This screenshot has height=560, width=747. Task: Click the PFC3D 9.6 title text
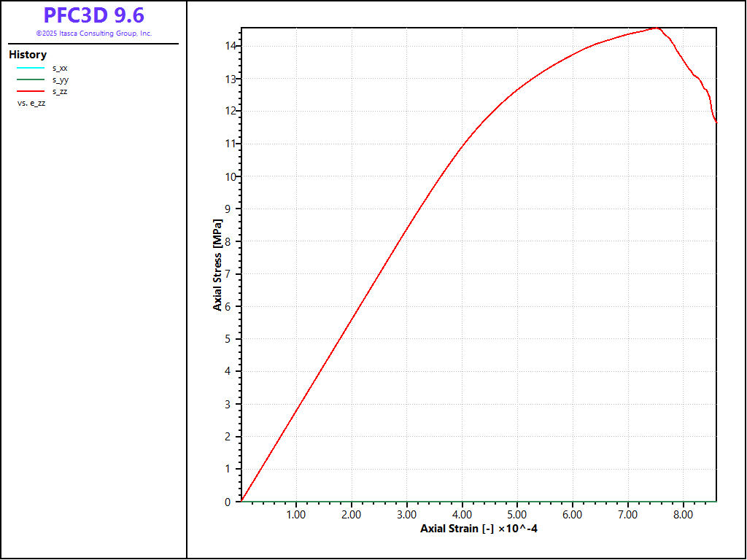[x=93, y=15]
